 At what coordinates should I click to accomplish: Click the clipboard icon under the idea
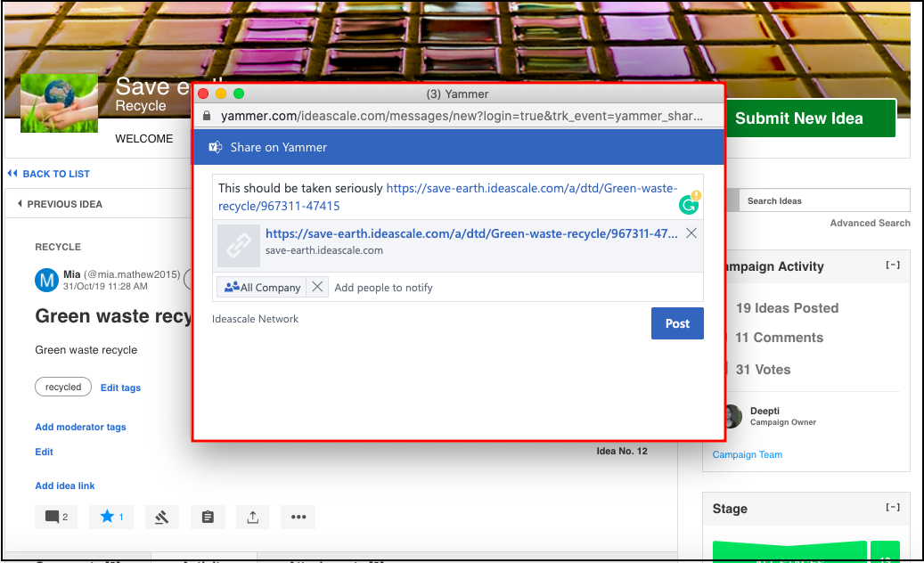point(208,517)
